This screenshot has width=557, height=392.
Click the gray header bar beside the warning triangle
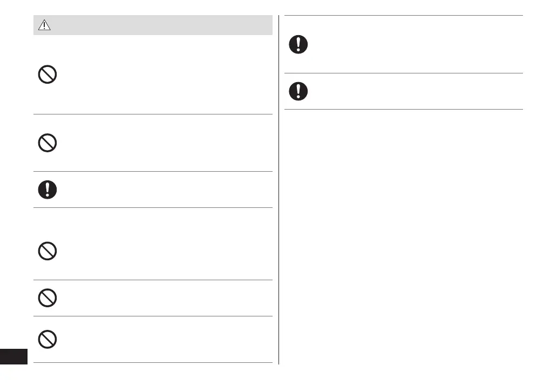pos(162,25)
